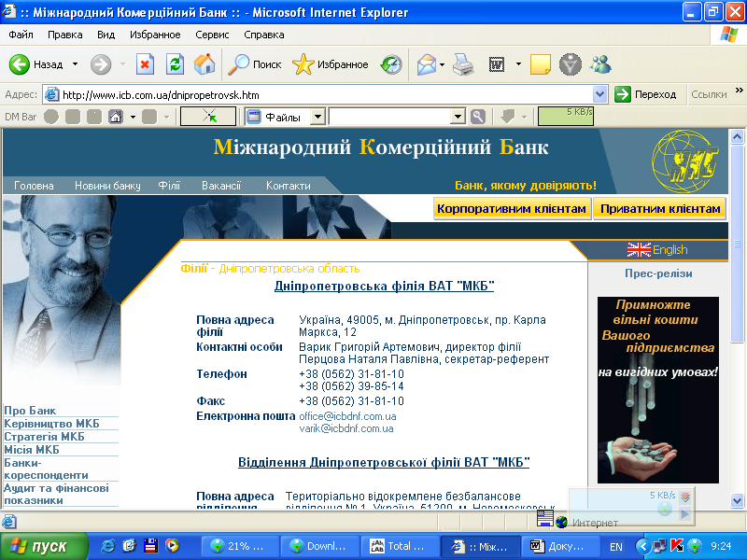The image size is (747, 560).
Task: Expand the Ссылки links chevron
Action: tap(740, 91)
